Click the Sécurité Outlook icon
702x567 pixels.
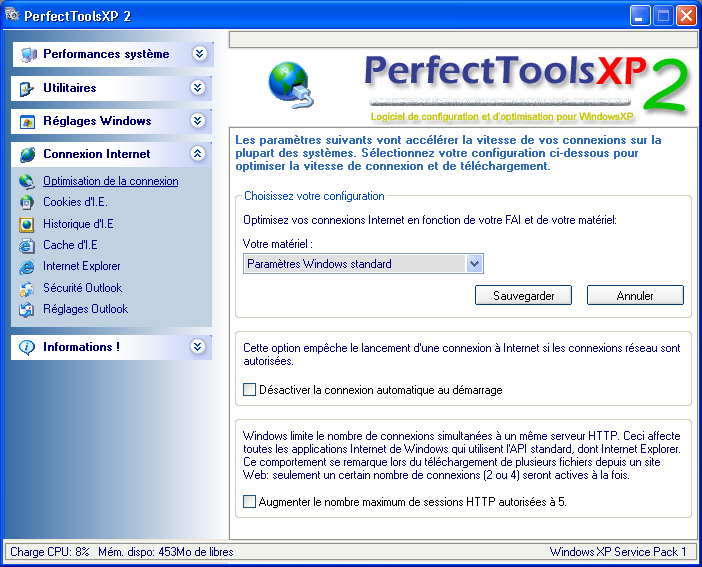26,288
